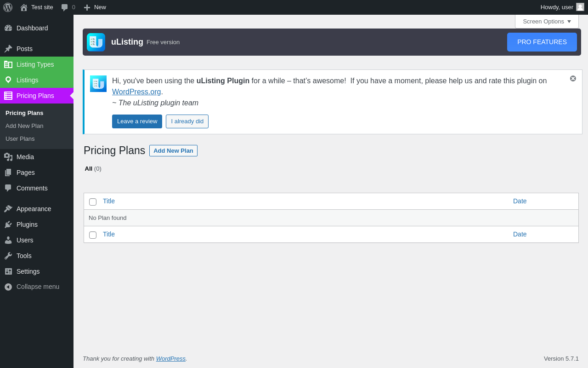
Task: Click the Media icon in sidebar
Action: (8, 157)
